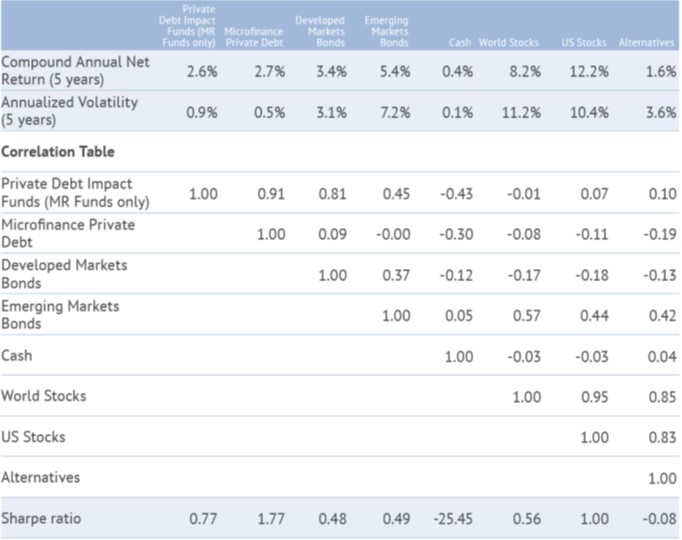This screenshot has height=540, width=682.
Task: Select the Sharpe ratio row label
Action: [44, 518]
